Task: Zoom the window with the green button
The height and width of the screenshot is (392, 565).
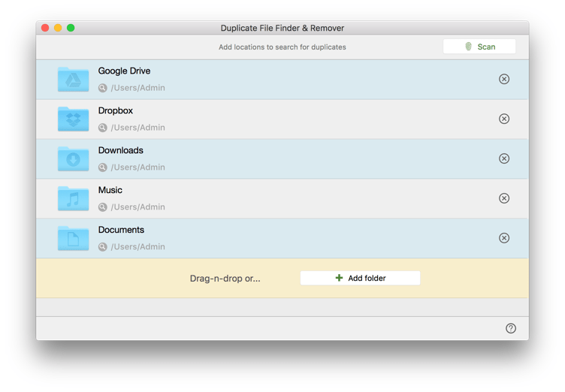Action: coord(71,28)
